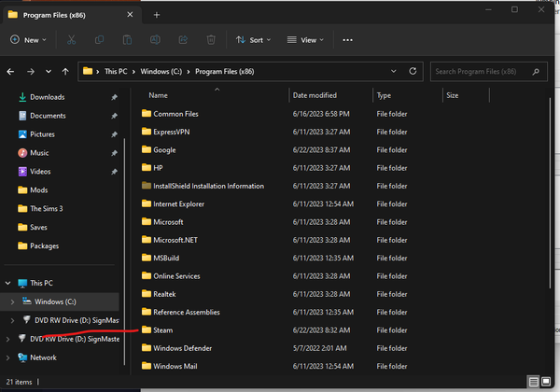Click the Delete trash can icon
The image size is (560, 392).
[x=211, y=40]
